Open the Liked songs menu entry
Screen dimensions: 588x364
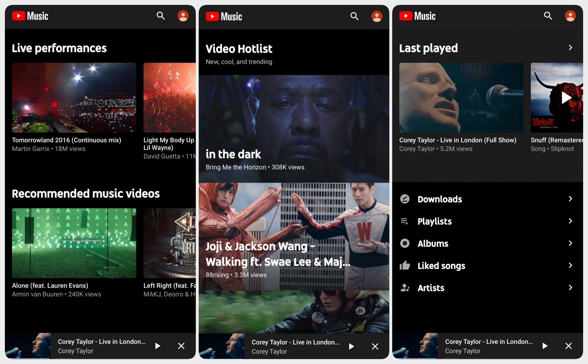tap(488, 265)
